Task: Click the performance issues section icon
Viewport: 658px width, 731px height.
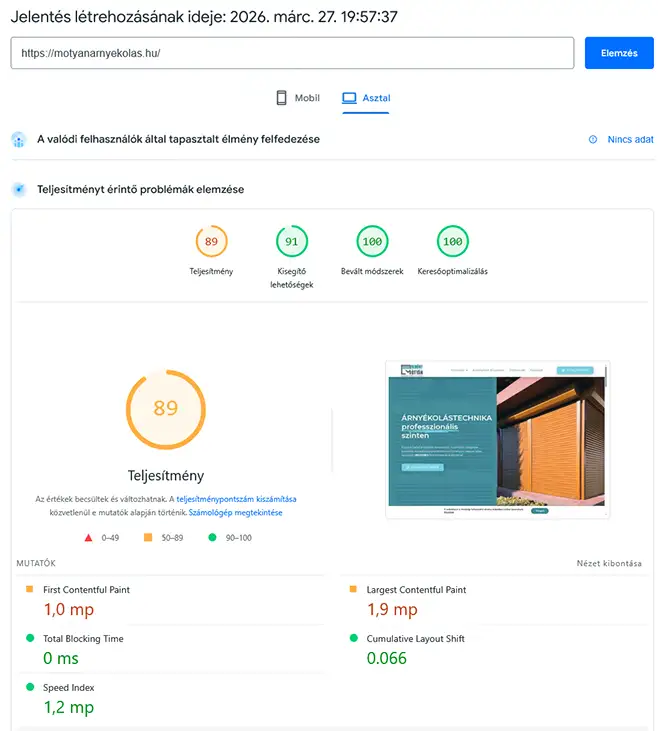Action: click(x=19, y=189)
